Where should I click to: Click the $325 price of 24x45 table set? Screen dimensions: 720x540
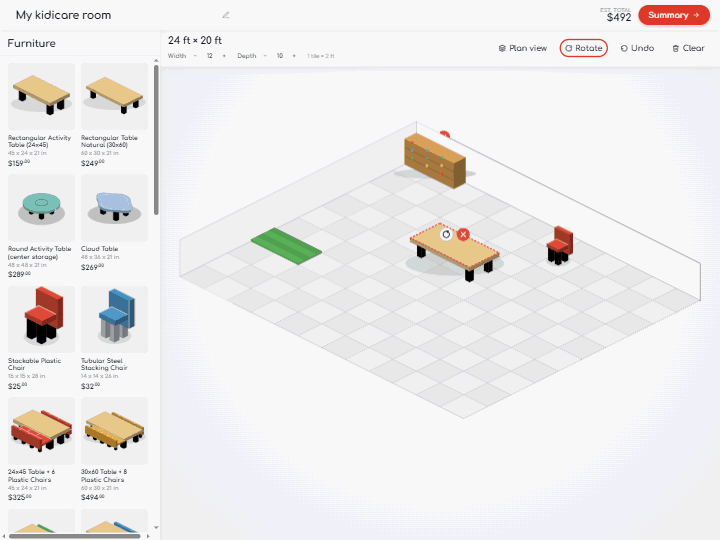[19, 497]
